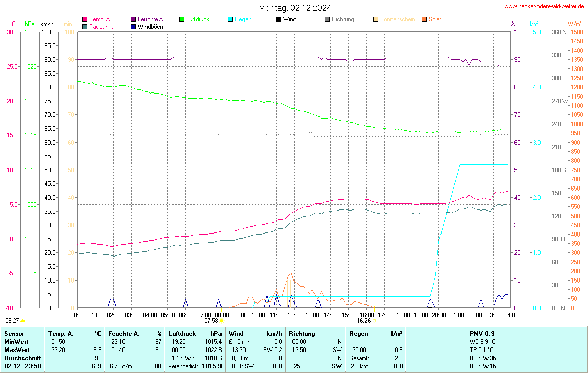Click the Sonnenschein legend square
Image resolution: width=588 pixels, height=373 pixels.
pos(376,19)
